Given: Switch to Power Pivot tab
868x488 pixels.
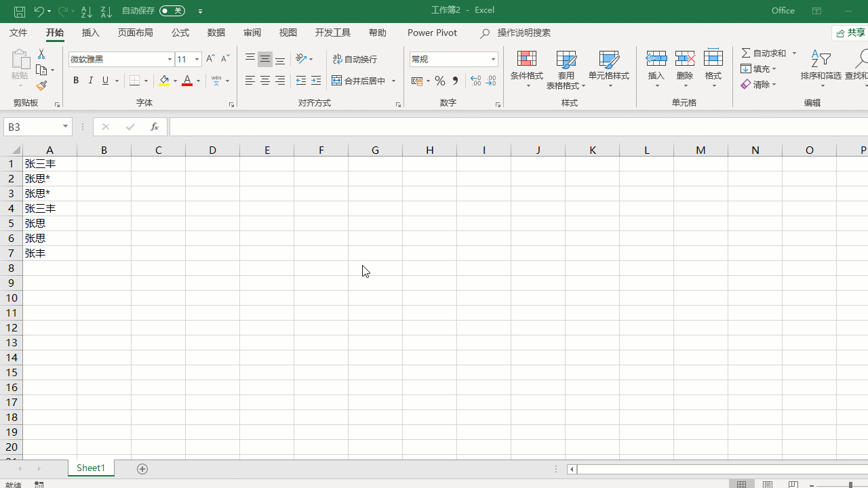Looking at the screenshot, I should 432,33.
